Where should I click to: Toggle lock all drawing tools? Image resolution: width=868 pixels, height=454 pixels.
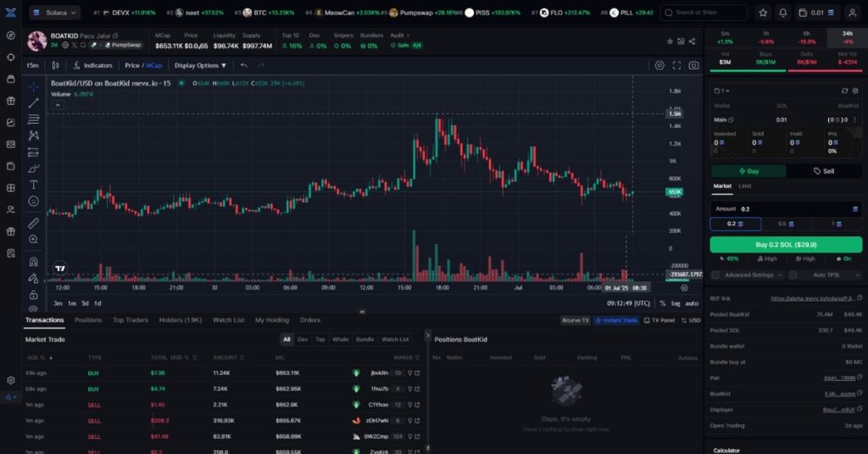34,295
